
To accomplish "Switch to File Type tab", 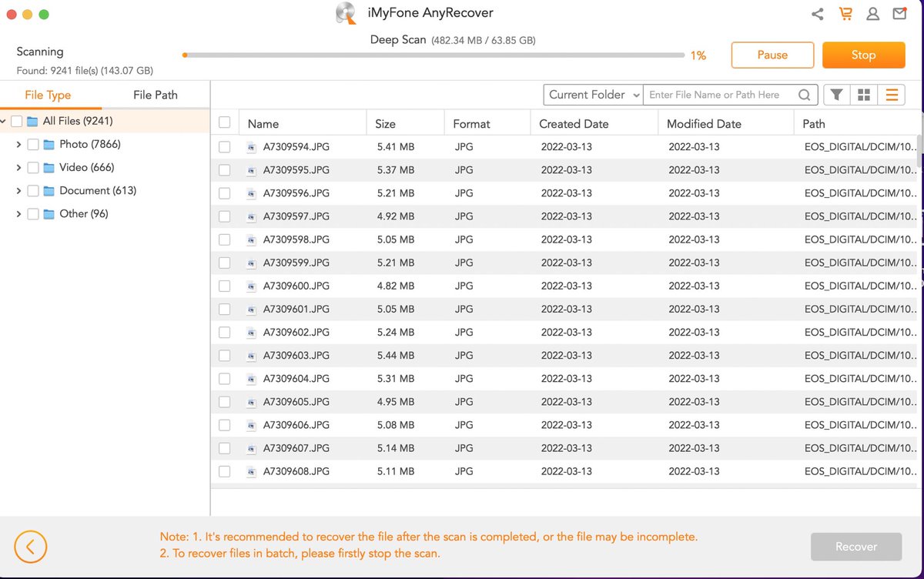I will (48, 95).
